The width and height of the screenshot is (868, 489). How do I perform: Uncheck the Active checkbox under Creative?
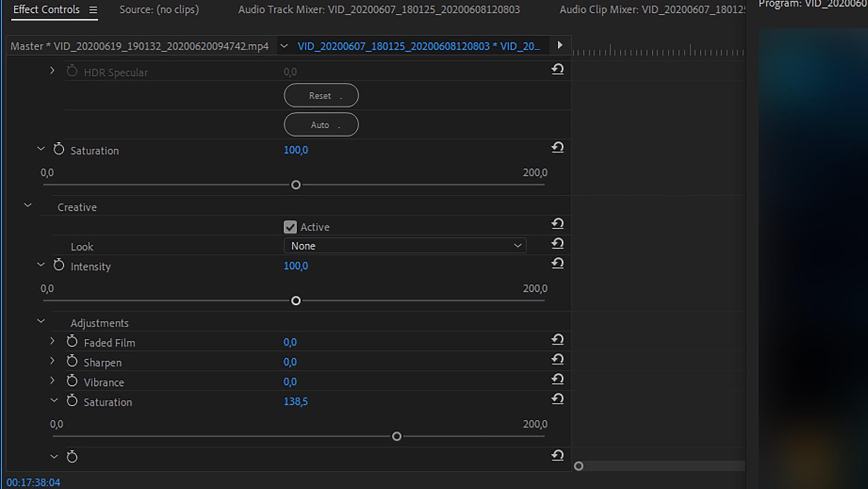(290, 227)
